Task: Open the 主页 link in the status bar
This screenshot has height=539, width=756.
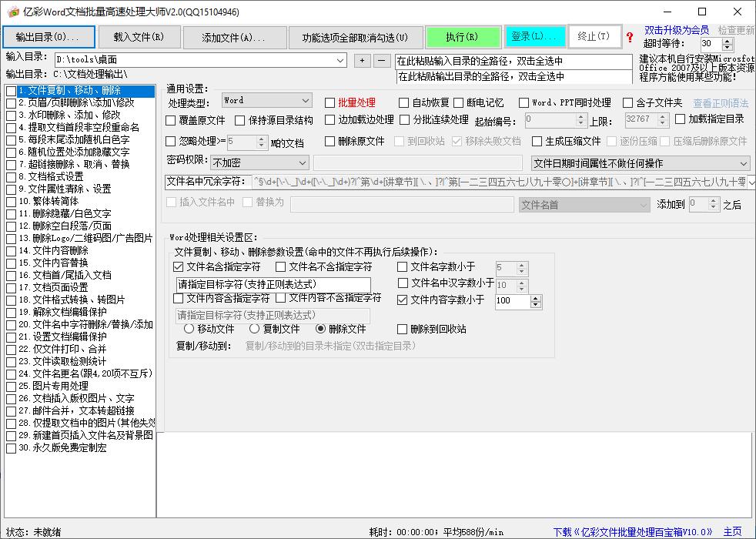Action: [x=732, y=532]
